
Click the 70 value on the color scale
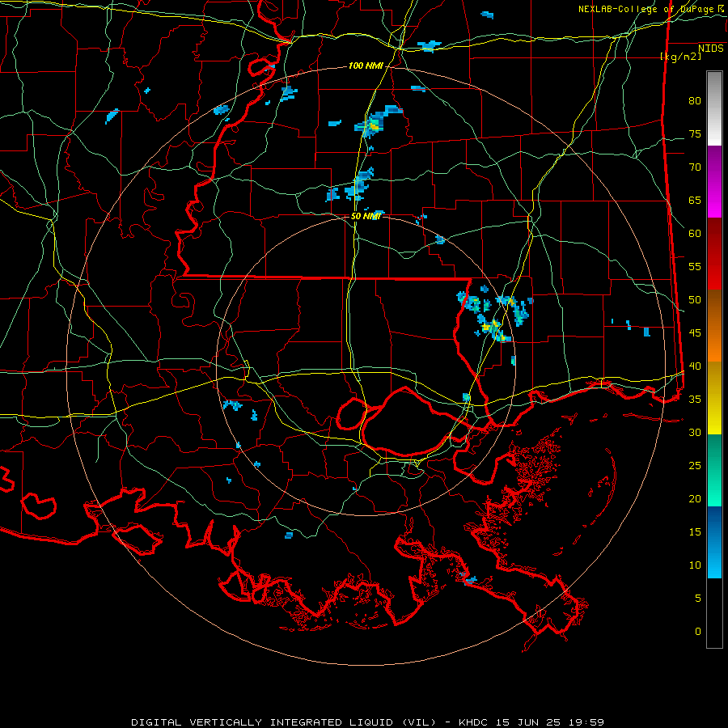coord(695,167)
